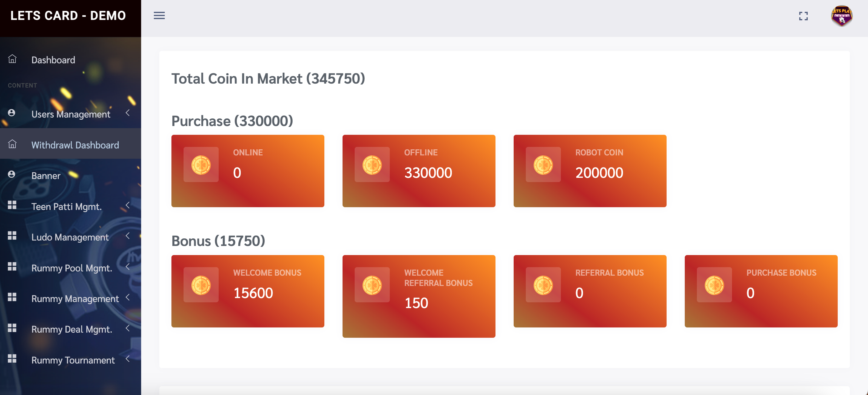Image resolution: width=868 pixels, height=395 pixels.
Task: Expand the Rummy Deal Mgmt. chevron
Action: click(128, 328)
